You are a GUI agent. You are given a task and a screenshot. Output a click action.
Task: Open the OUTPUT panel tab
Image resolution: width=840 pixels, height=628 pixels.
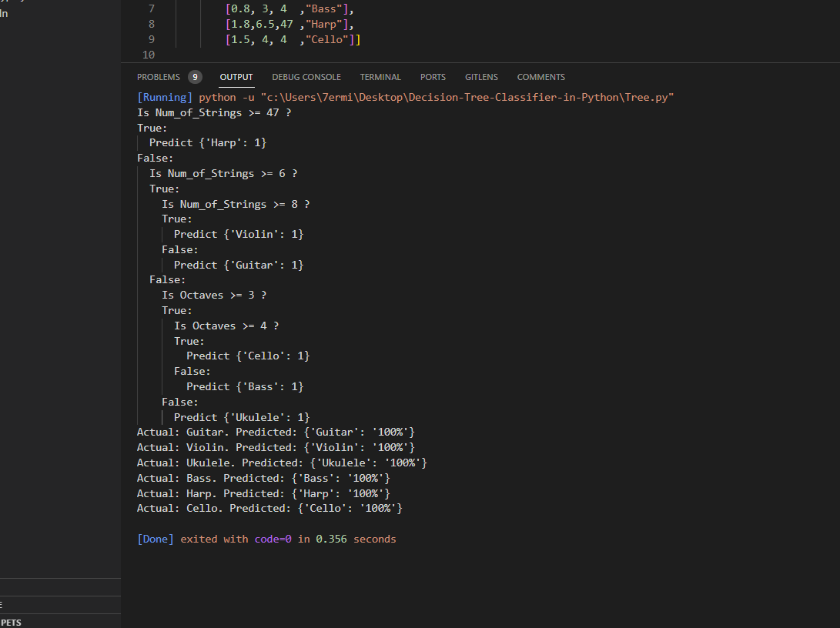tap(236, 76)
